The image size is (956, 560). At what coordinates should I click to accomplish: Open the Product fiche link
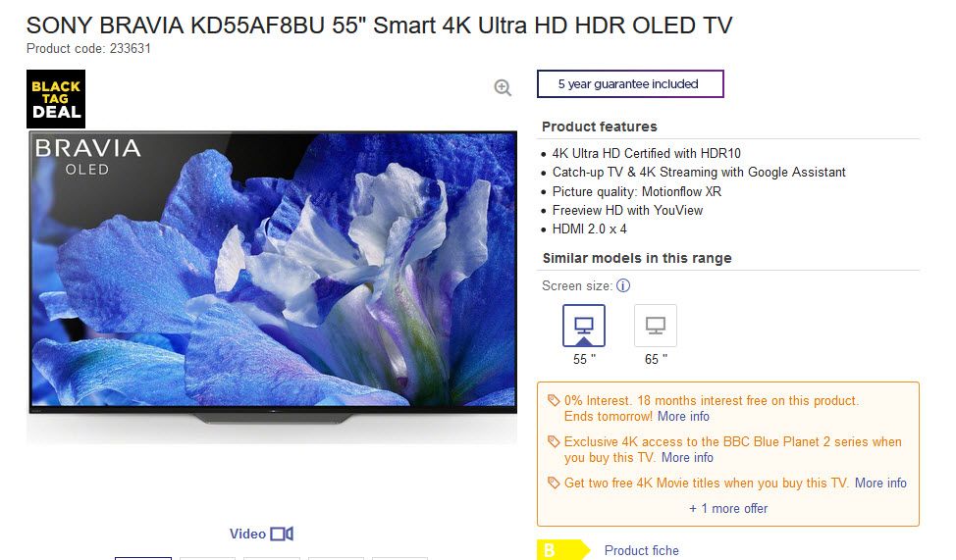[x=641, y=550]
